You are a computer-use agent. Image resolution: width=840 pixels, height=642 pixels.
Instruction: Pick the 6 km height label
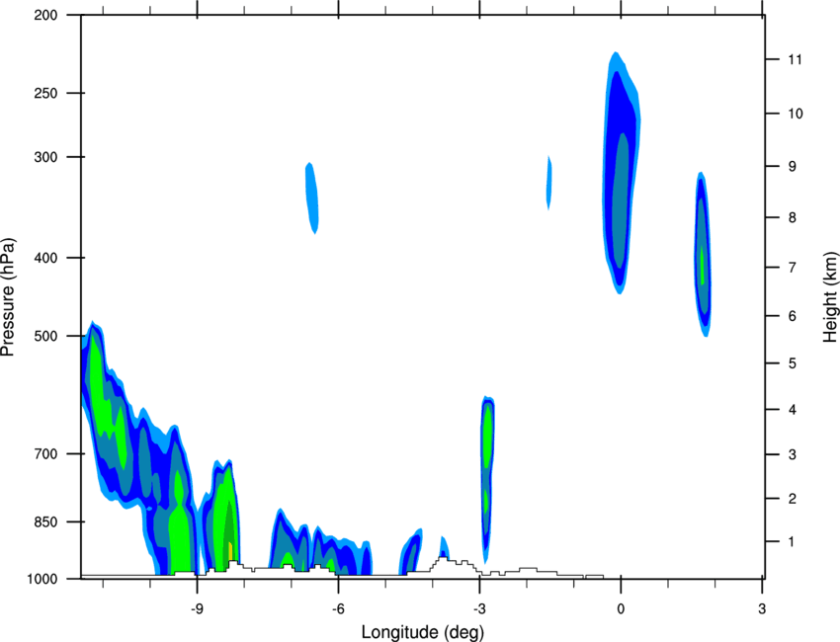792,316
